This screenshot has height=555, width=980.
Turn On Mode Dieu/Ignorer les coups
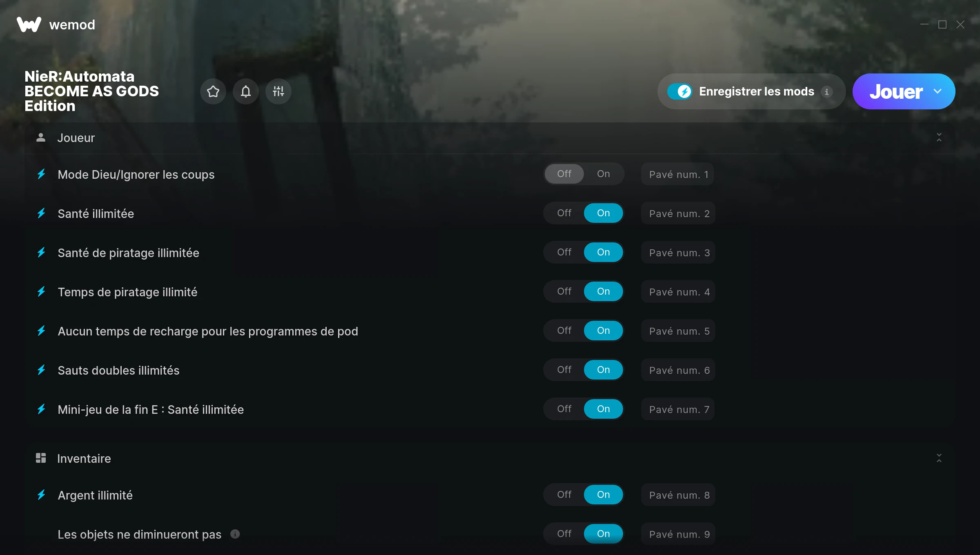click(604, 174)
